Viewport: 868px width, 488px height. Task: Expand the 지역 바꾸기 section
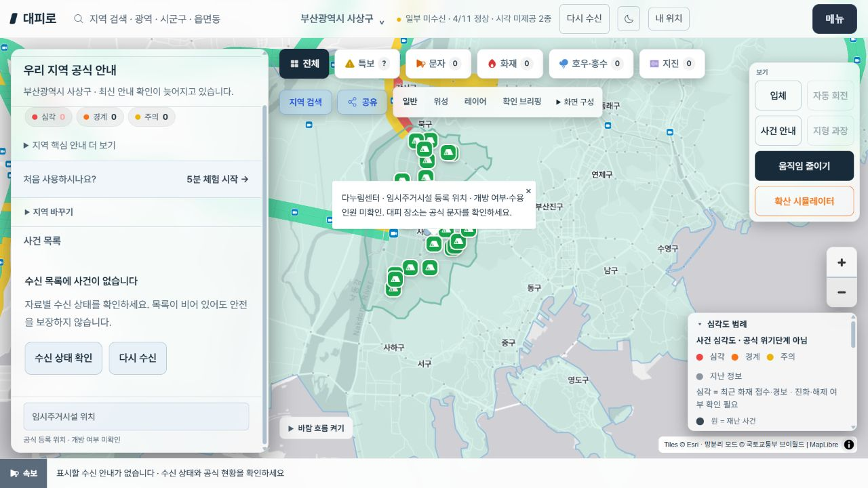coord(48,212)
